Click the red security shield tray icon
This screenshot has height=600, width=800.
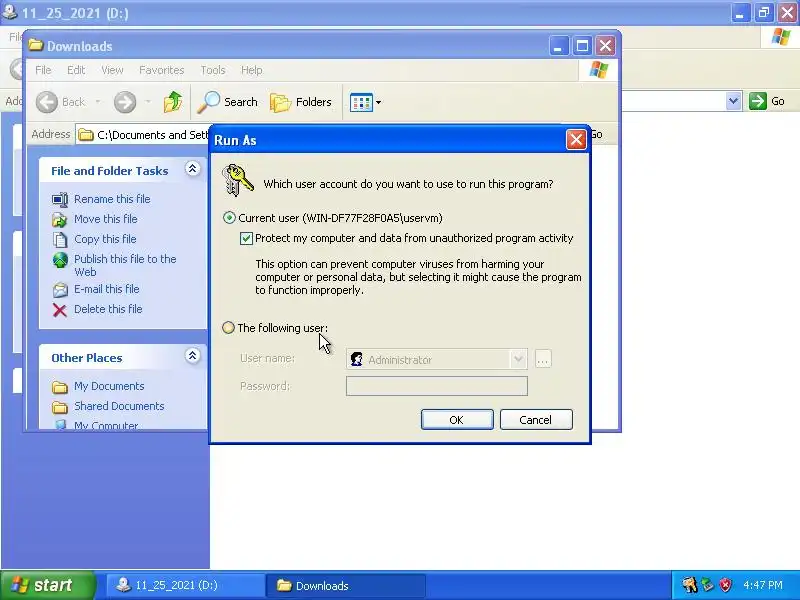[x=726, y=585]
